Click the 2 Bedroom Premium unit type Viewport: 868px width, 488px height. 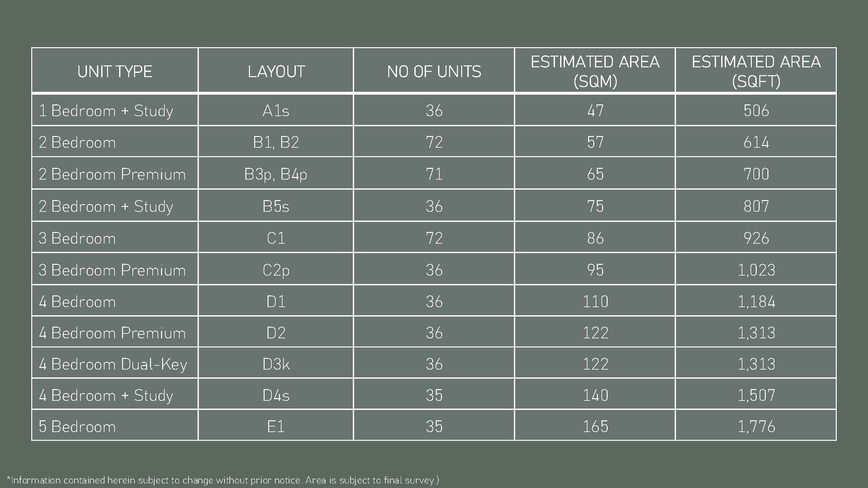[112, 174]
